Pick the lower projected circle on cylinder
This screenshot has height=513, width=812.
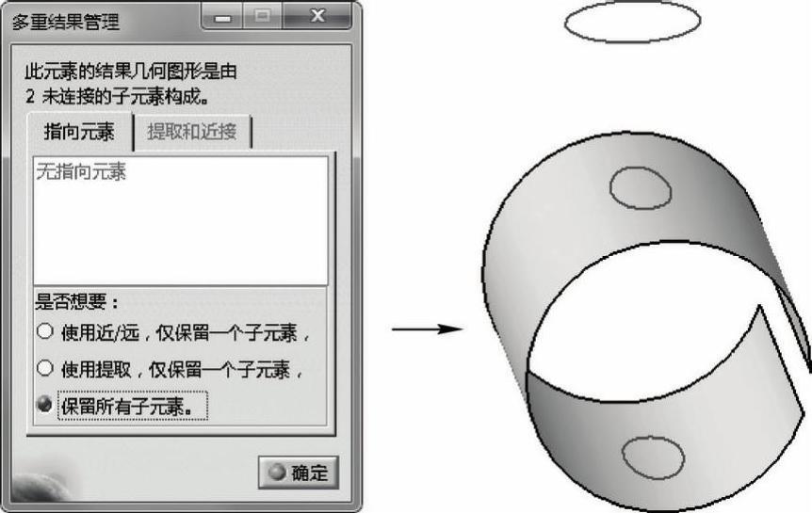point(653,457)
